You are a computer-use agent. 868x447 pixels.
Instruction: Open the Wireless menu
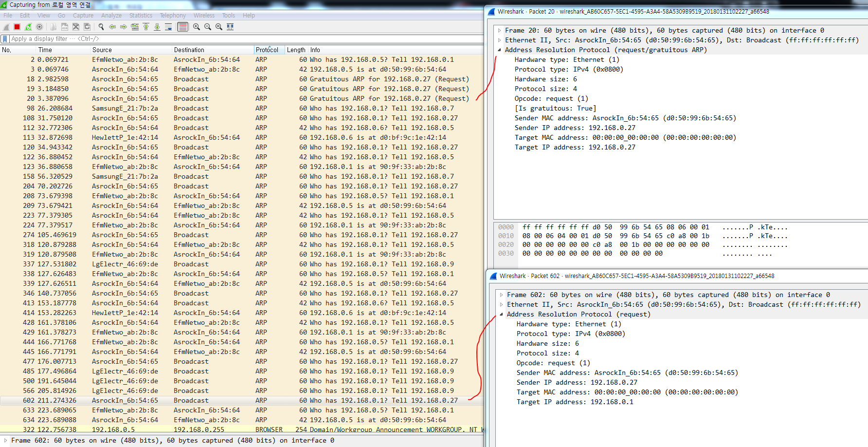click(204, 16)
